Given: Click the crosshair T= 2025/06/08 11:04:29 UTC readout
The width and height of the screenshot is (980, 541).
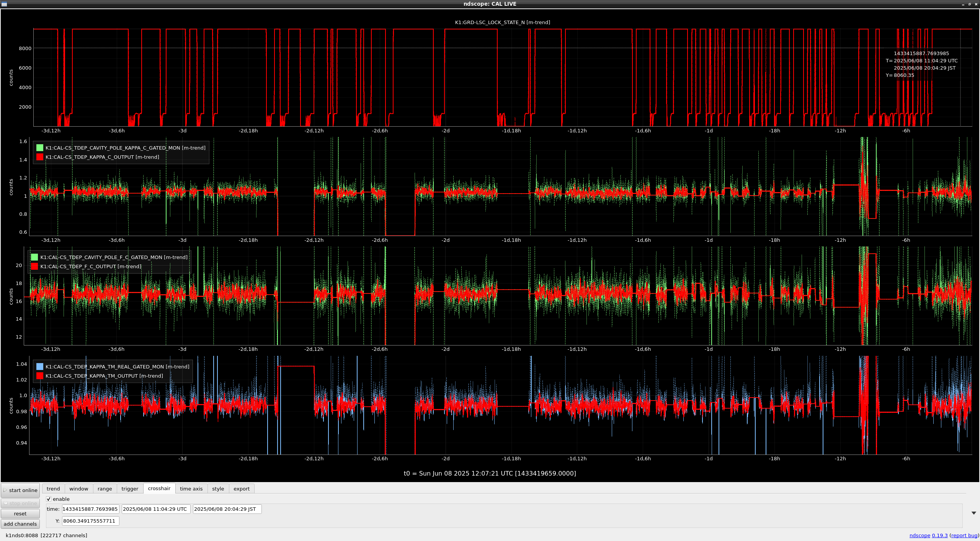Looking at the screenshot, I should [921, 60].
